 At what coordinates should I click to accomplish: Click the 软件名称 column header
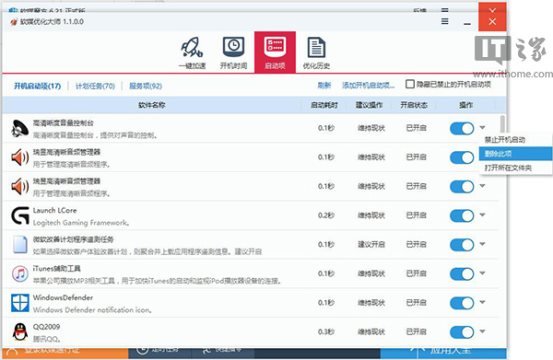click(152, 105)
